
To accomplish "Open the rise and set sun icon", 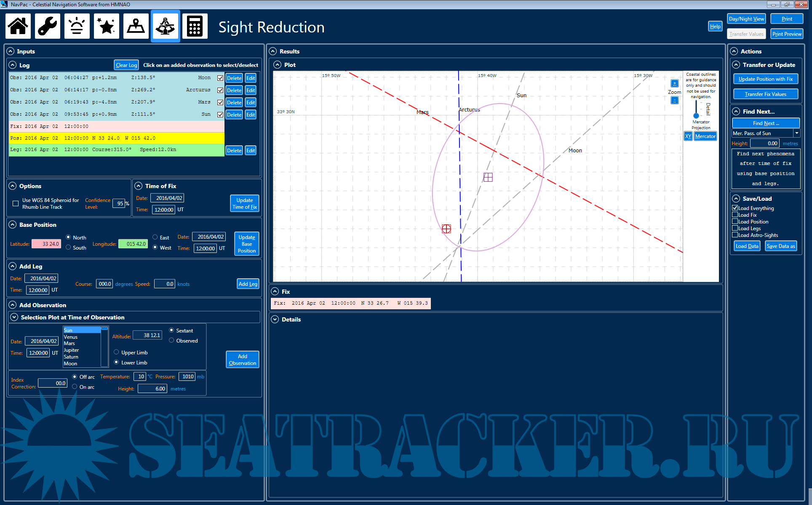I will (x=77, y=27).
